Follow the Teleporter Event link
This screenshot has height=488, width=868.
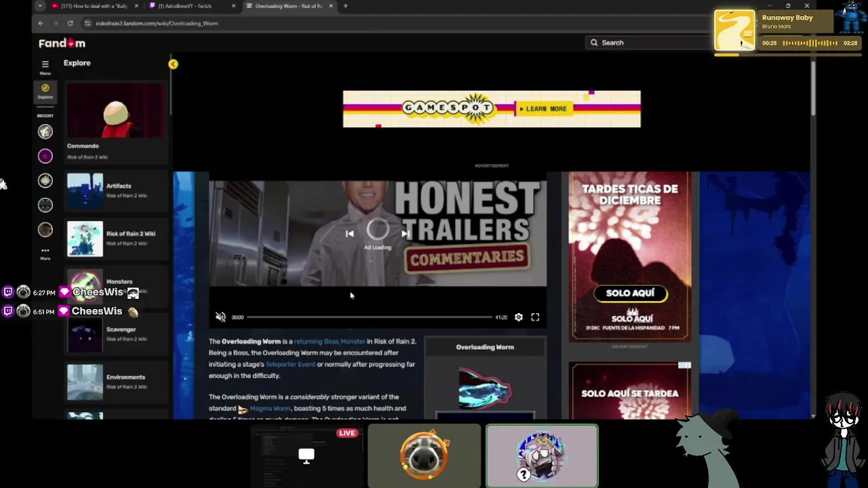tap(290, 365)
